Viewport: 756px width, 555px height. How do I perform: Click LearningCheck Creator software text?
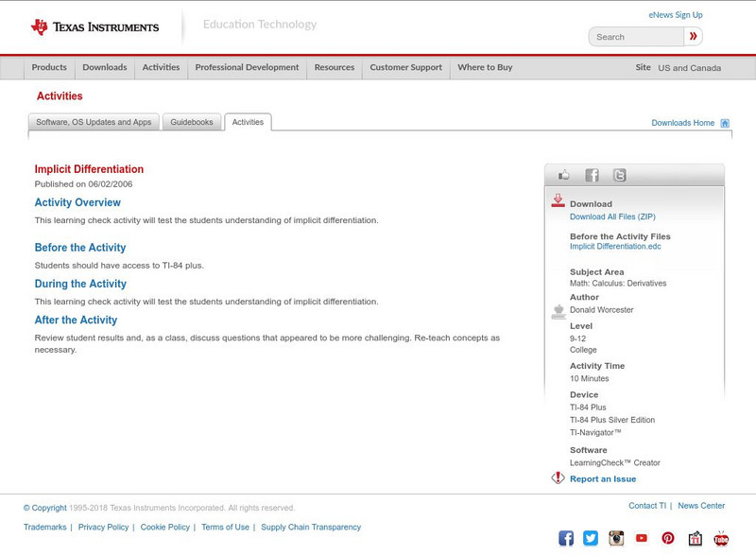615,463
